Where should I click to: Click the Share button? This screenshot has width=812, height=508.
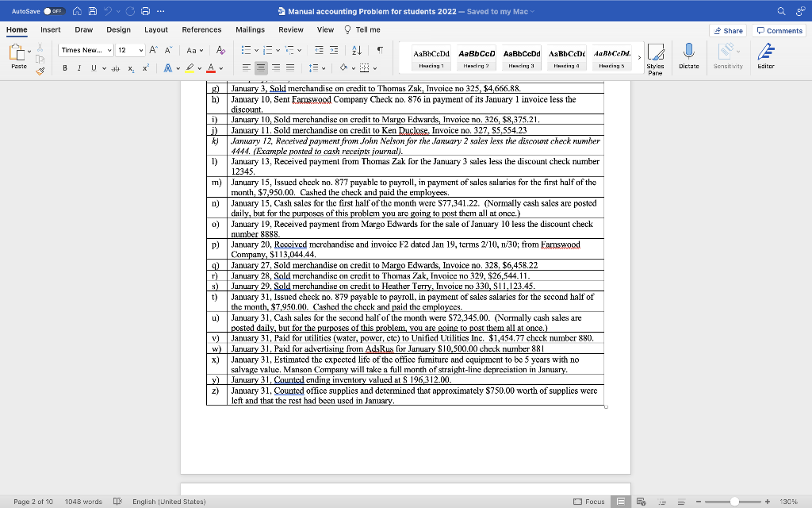pos(728,31)
